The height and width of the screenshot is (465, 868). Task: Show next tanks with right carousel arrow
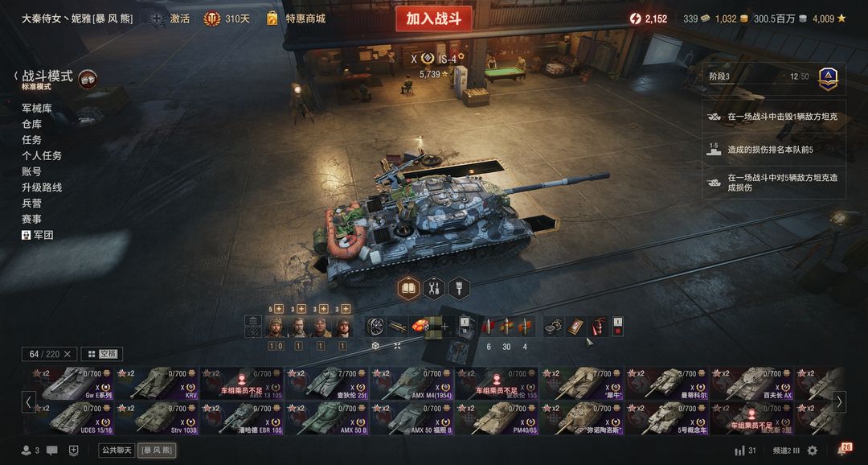[x=839, y=401]
